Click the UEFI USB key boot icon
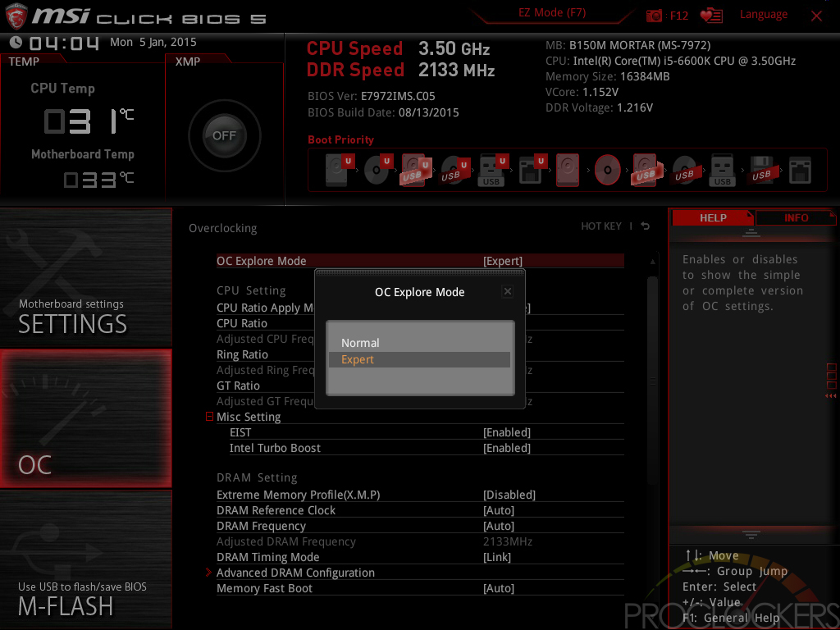Viewport: 840px width, 630px height. (x=492, y=170)
